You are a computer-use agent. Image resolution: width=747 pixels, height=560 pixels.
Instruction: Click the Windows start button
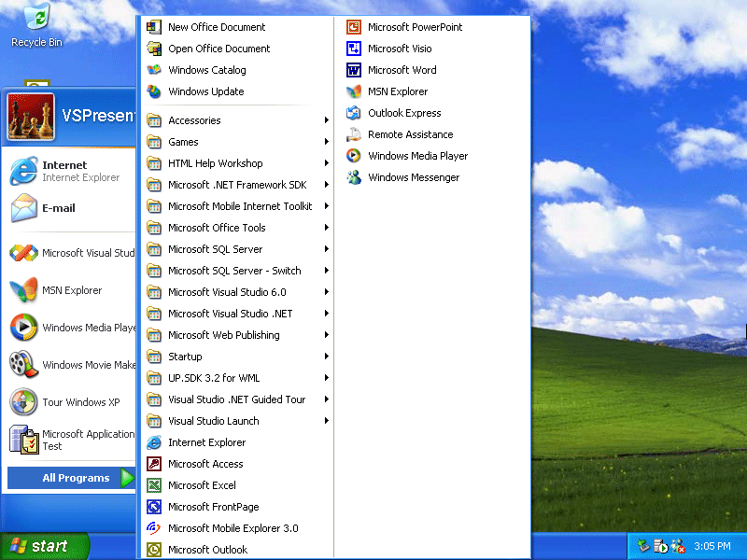tap(44, 546)
